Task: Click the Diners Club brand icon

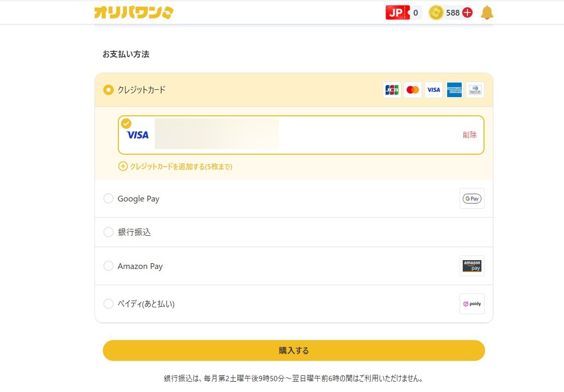Action: [x=475, y=90]
